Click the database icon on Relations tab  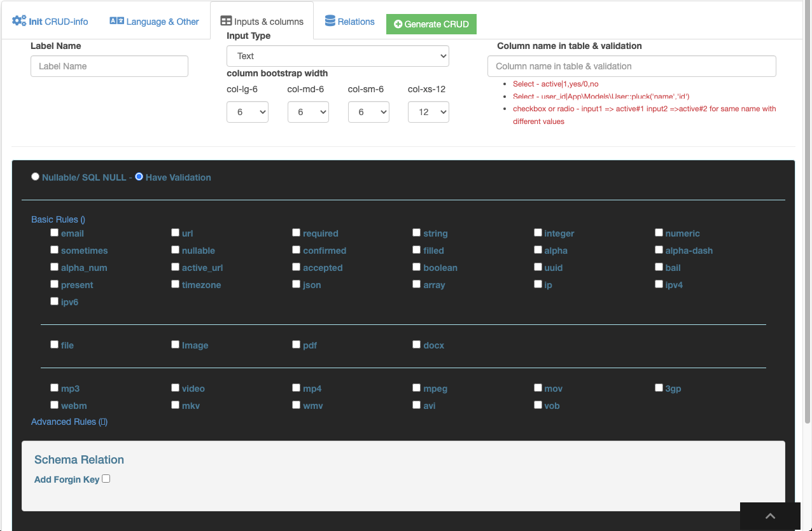click(x=330, y=21)
